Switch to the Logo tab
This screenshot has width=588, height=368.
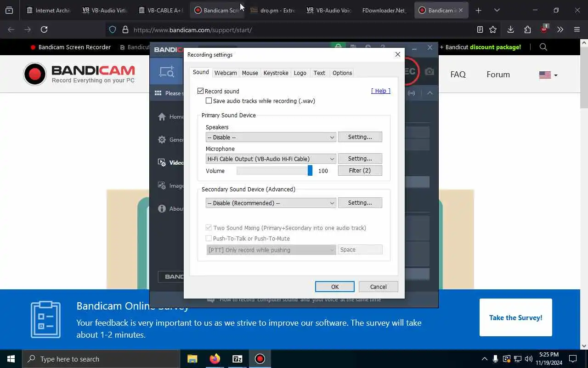pos(300,73)
